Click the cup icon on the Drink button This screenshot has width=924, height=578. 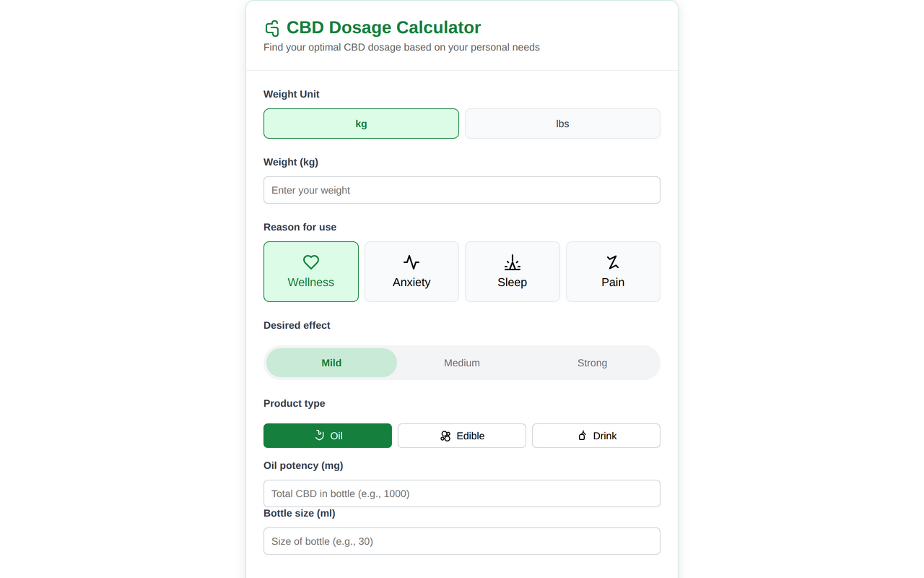coord(581,435)
